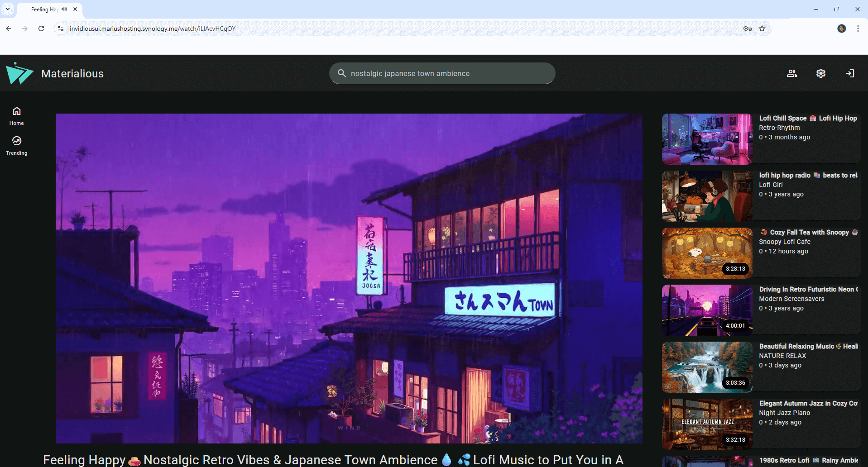Open the tab search dropdown arrow
Viewport: 868px width, 467px height.
pyautogui.click(x=8, y=9)
